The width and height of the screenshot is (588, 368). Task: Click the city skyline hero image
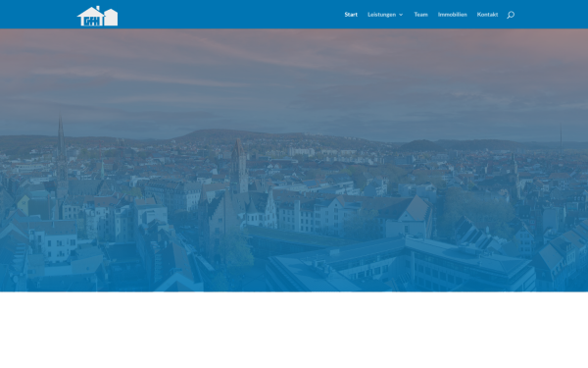(294, 160)
